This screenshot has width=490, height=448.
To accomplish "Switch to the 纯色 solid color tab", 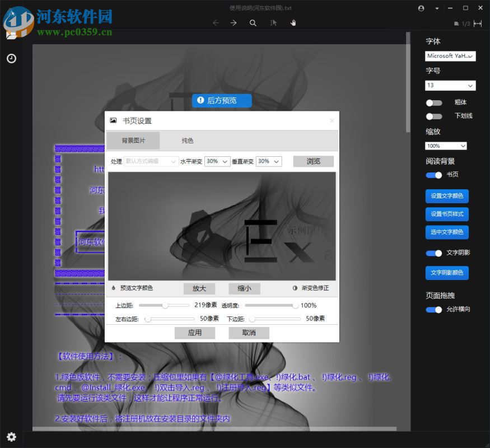I will coord(188,141).
